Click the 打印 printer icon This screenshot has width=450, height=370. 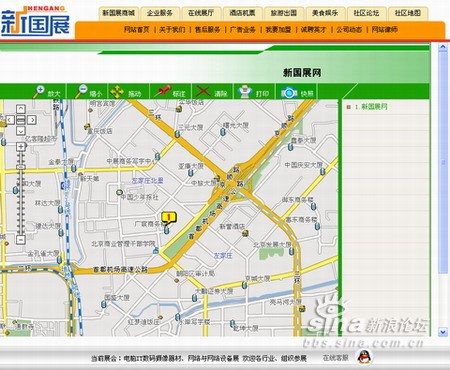click(x=245, y=92)
